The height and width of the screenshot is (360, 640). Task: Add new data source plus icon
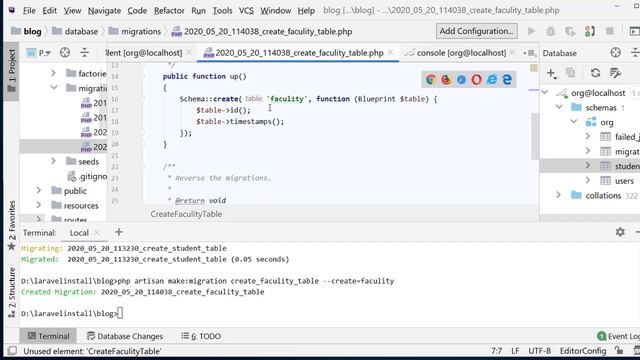click(x=551, y=73)
